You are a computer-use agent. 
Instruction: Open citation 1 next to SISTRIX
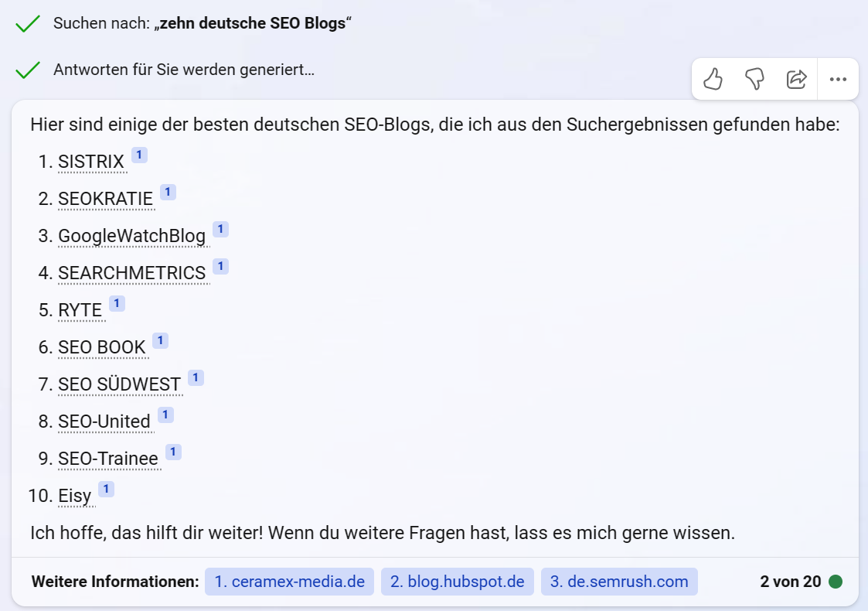pos(139,155)
